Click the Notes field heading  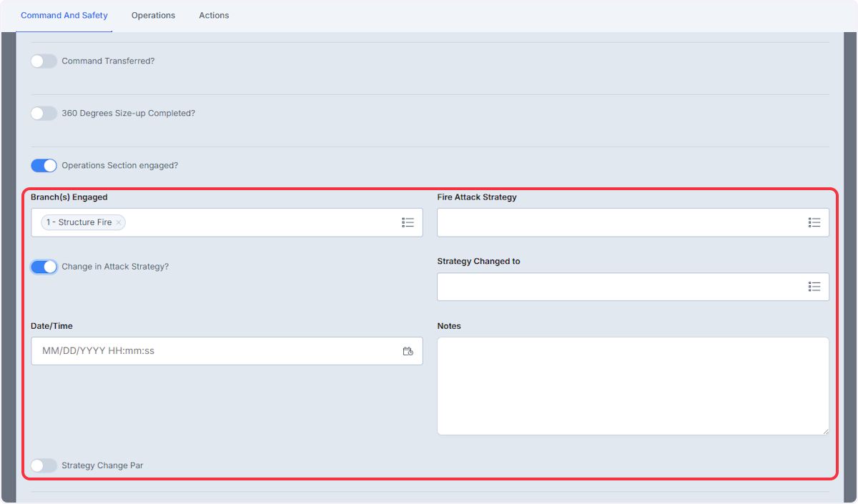pyautogui.click(x=449, y=326)
